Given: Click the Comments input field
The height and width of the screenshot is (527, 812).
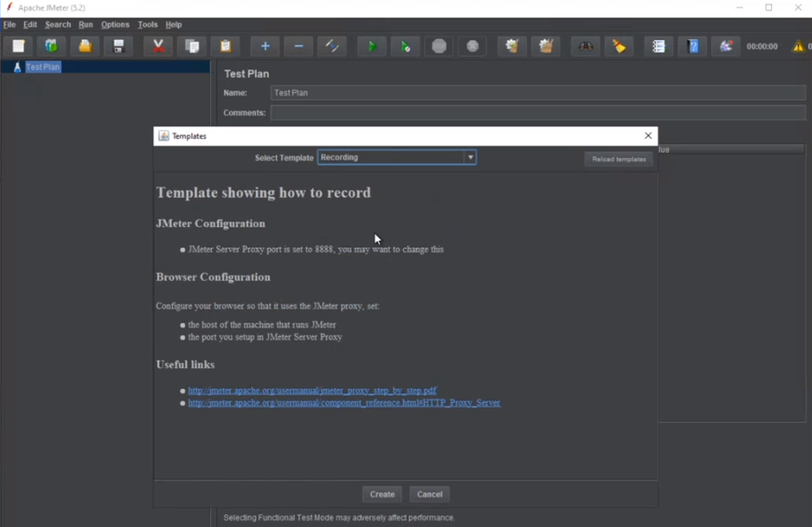Looking at the screenshot, I should [538, 112].
